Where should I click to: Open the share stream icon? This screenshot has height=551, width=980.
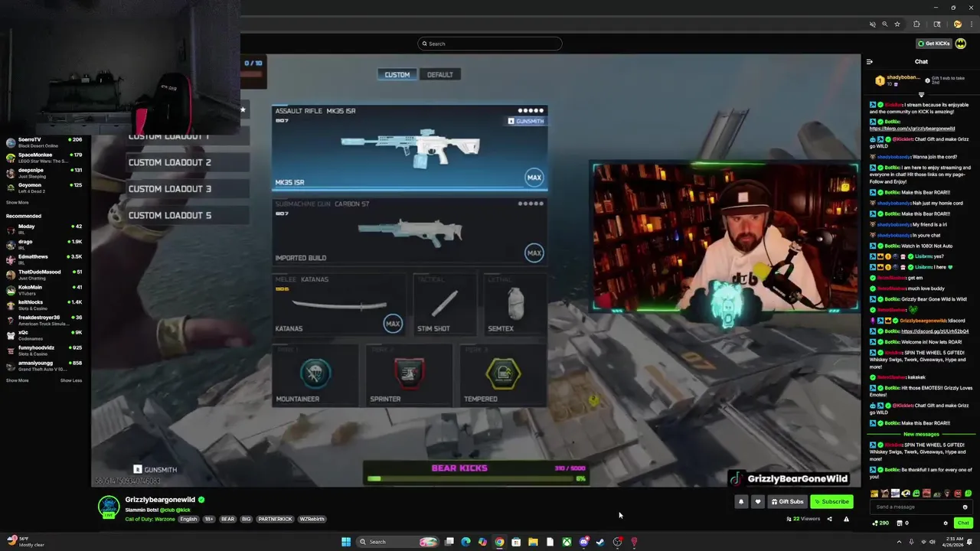pyautogui.click(x=829, y=519)
